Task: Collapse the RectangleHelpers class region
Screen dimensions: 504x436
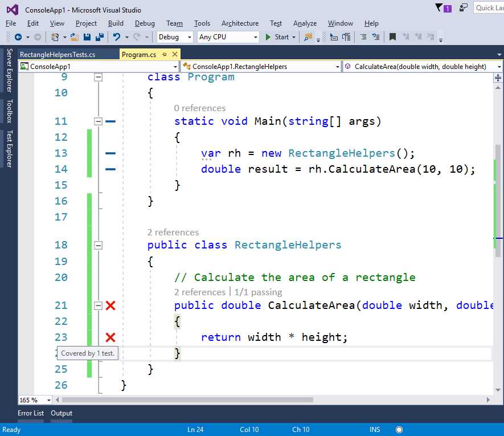Action: tap(98, 245)
